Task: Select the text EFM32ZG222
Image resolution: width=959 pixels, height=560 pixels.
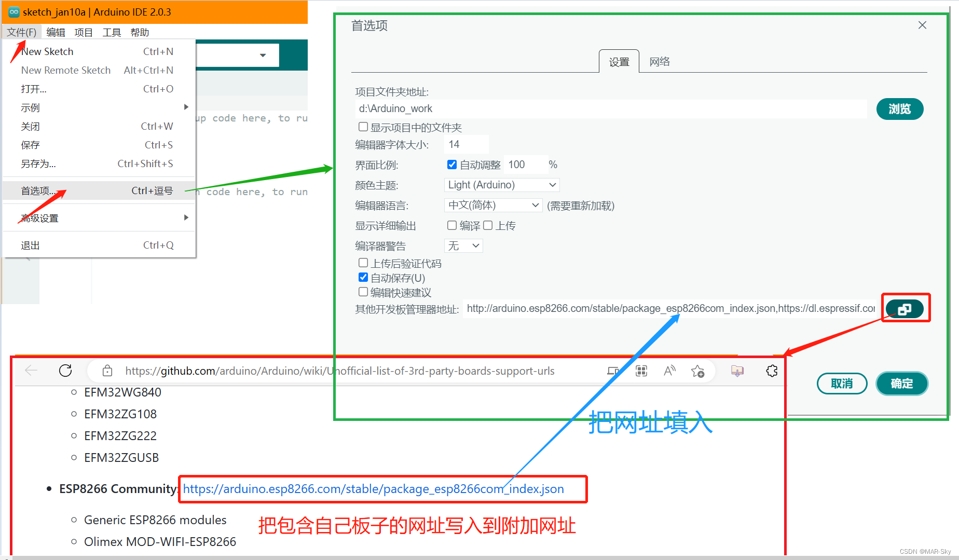Action: (x=120, y=436)
